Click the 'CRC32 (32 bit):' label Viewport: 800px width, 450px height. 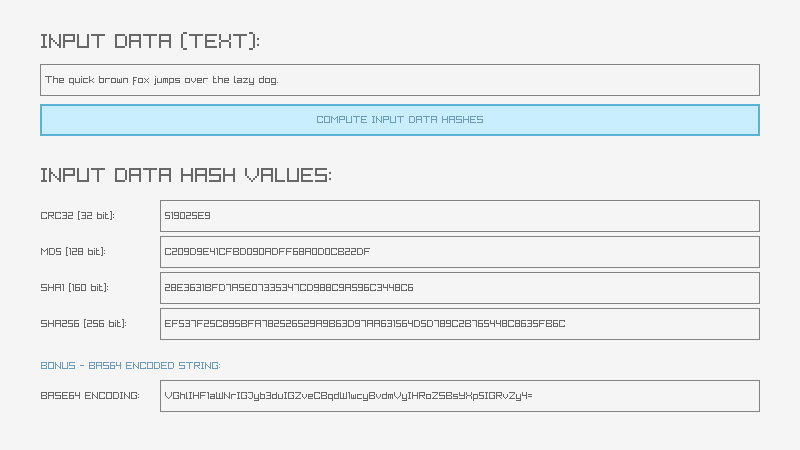click(77, 216)
